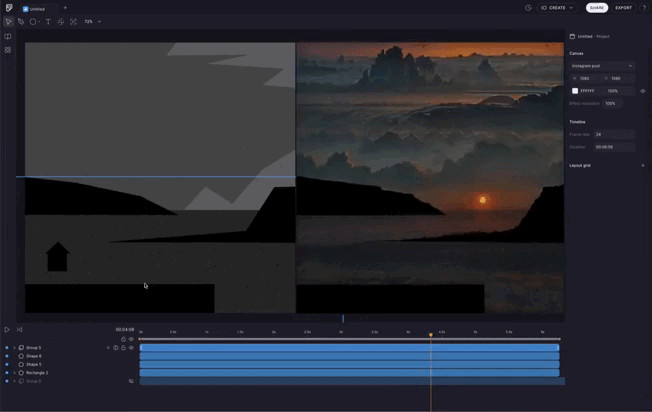
Task: Select the arrow selection tool
Action: click(x=8, y=22)
